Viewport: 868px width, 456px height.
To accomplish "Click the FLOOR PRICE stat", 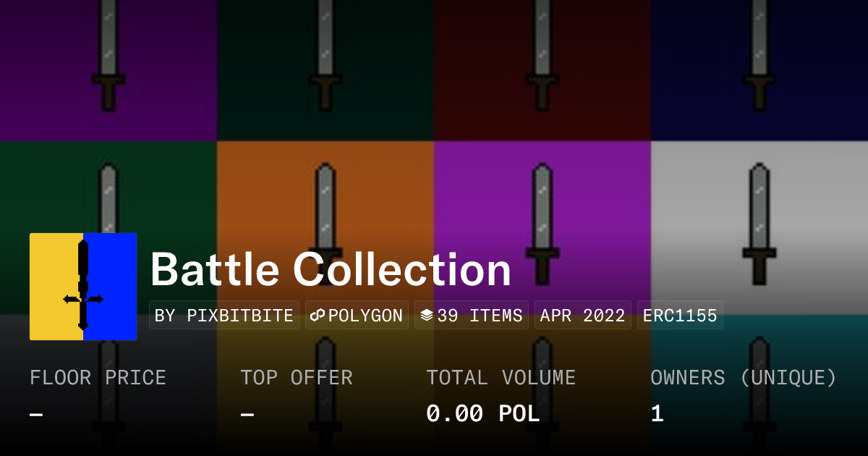I will 98,396.
